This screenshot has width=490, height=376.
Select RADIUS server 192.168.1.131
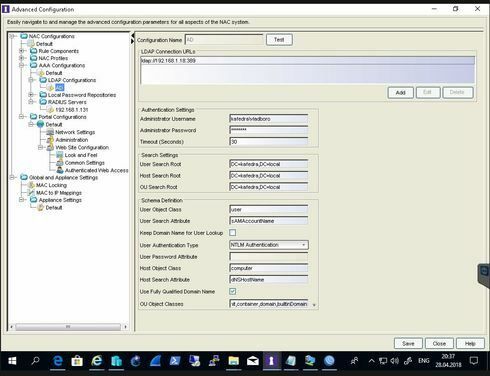coord(72,110)
